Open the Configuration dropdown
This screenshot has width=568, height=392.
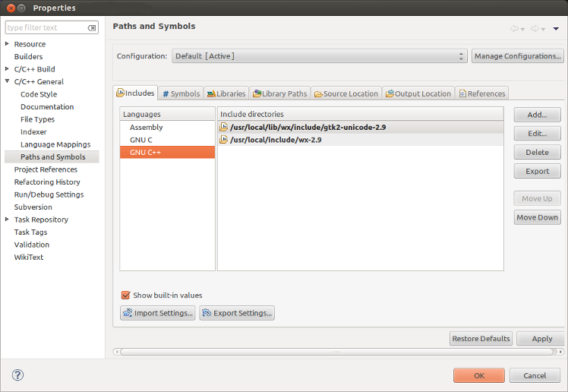tap(319, 56)
